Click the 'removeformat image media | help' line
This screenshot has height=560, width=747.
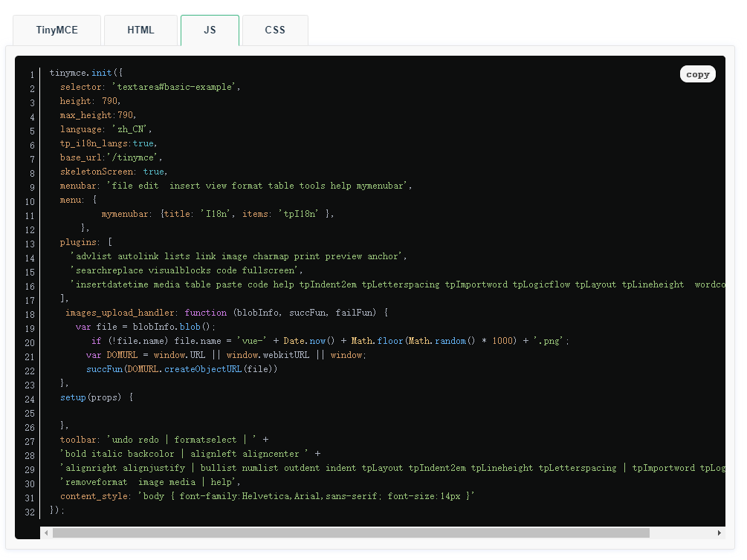tap(150, 482)
